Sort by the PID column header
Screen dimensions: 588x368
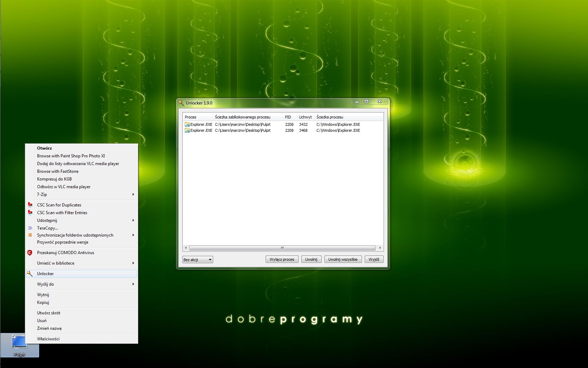(290, 117)
